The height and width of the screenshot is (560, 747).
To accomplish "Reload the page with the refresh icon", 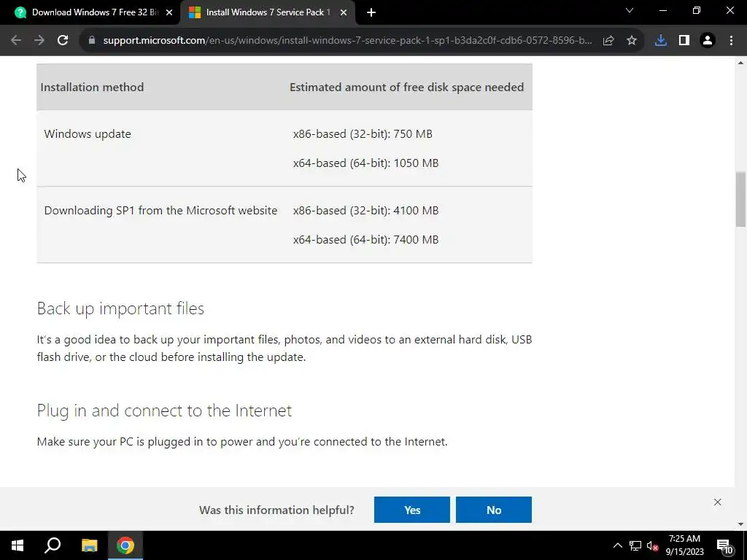I will pyautogui.click(x=63, y=41).
